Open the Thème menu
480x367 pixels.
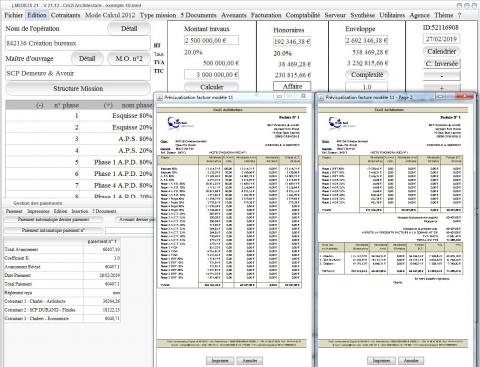point(444,15)
